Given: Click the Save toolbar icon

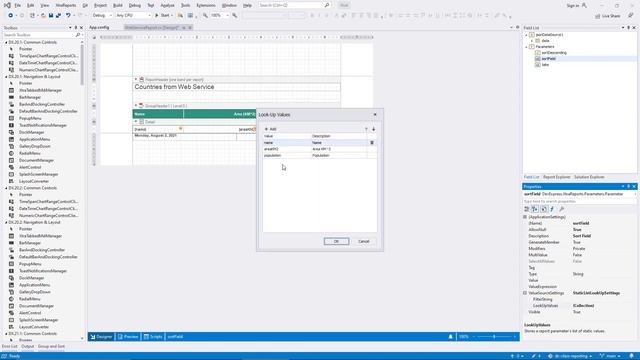Looking at the screenshot, I should tap(51, 16).
